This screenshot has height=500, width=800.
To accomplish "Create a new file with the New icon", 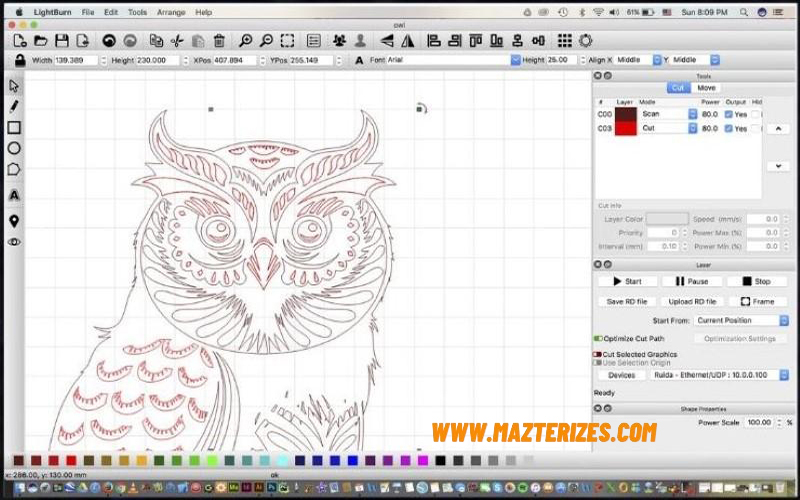I will pos(19,41).
